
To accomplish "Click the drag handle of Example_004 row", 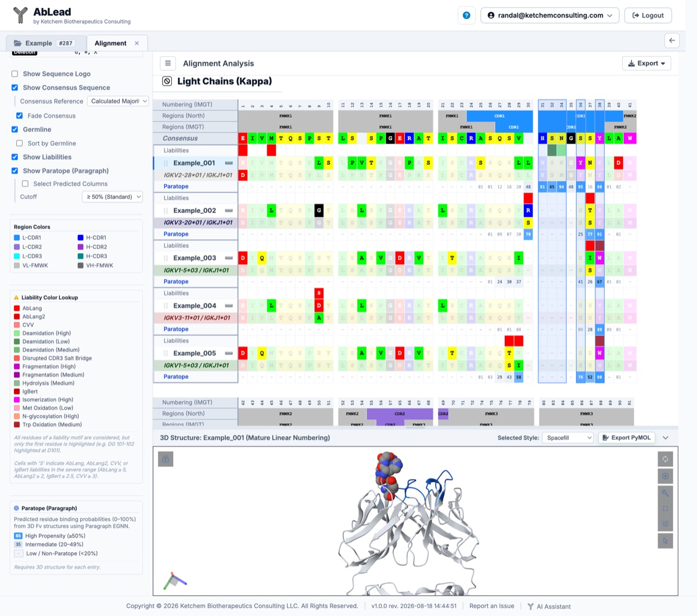I will pos(166,306).
